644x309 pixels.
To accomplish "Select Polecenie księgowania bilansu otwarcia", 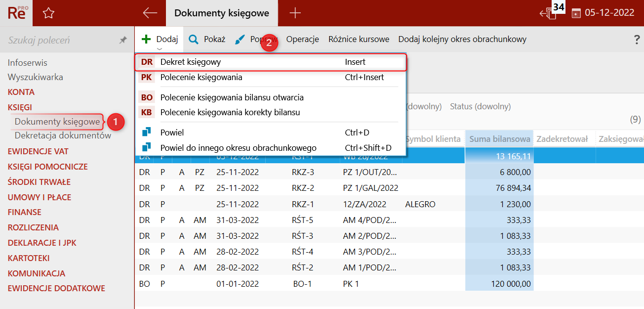I will click(271, 97).
